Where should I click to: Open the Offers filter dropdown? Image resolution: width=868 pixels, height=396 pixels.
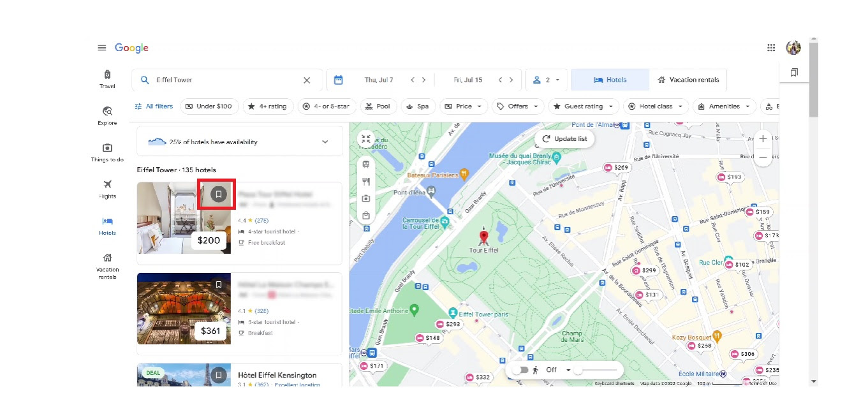pos(518,106)
